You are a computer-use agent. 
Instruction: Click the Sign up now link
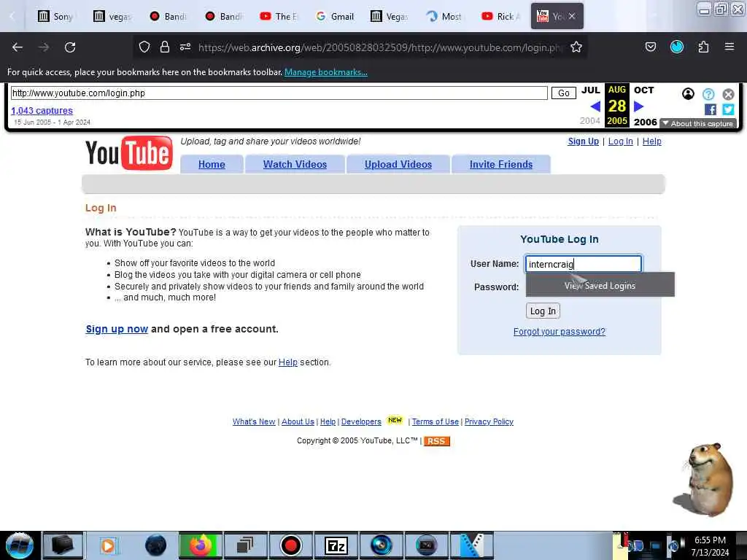[x=117, y=329]
